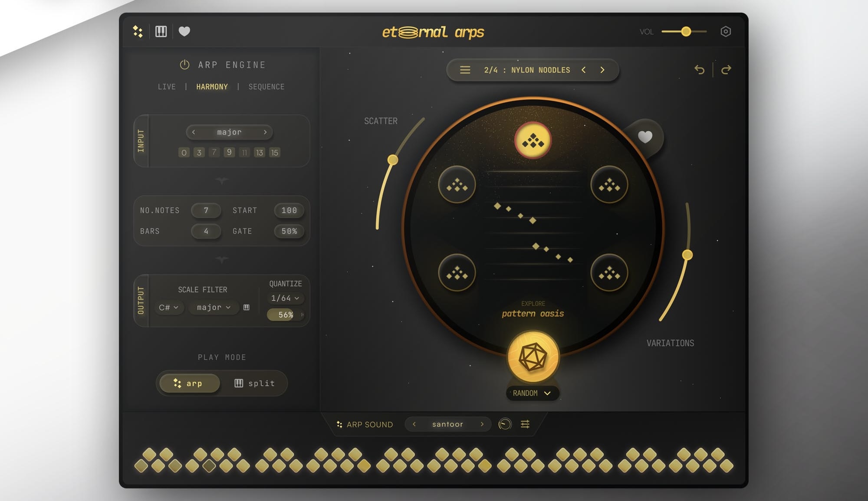The height and width of the screenshot is (501, 868).
Task: Open the C# root note dropdown
Action: (x=168, y=308)
